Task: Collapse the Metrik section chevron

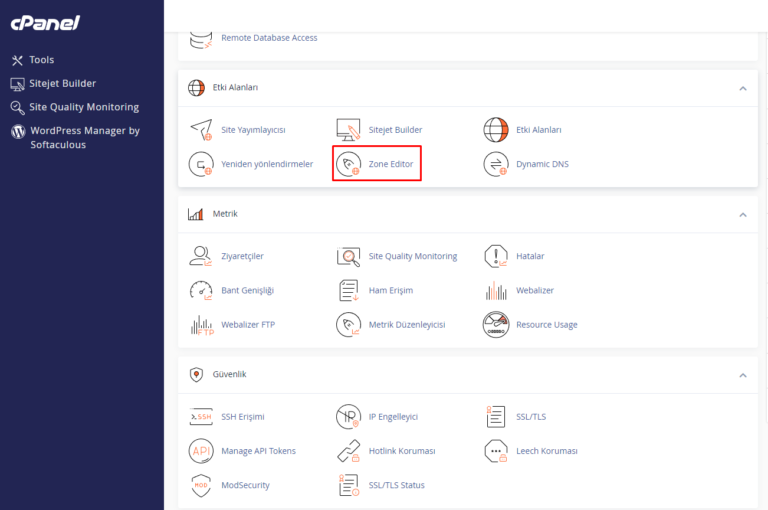Action: coord(742,214)
